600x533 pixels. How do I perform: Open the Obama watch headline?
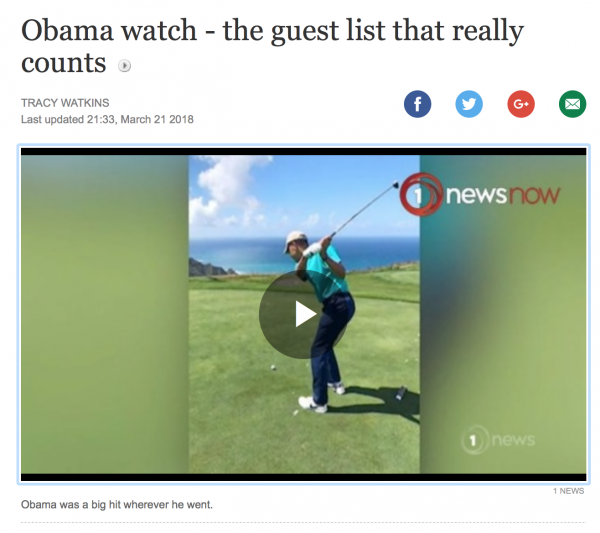(x=272, y=46)
